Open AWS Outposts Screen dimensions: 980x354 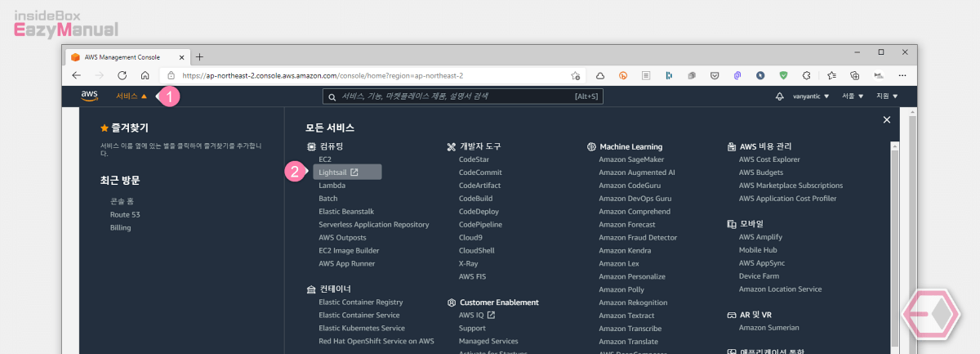pyautogui.click(x=342, y=237)
